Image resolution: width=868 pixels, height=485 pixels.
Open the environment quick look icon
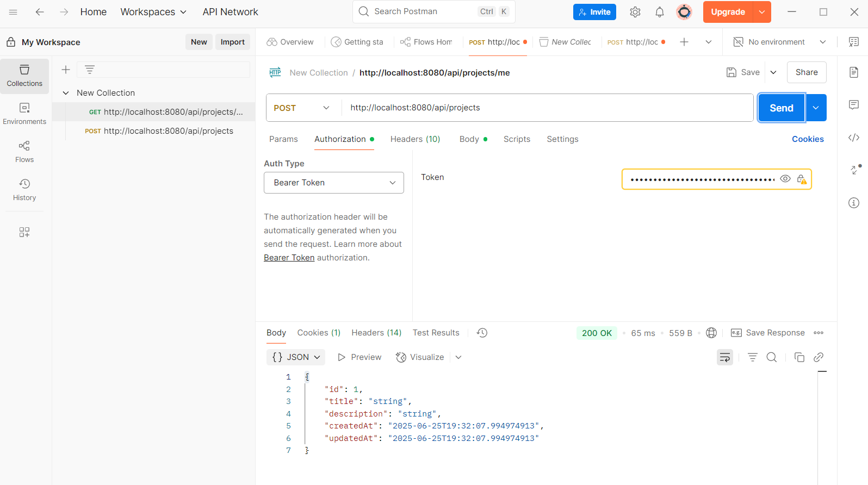854,42
